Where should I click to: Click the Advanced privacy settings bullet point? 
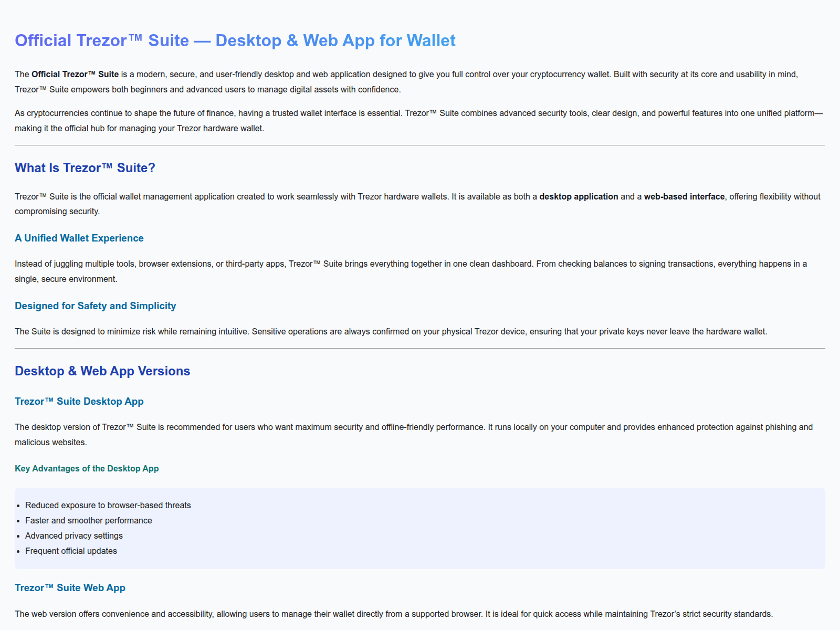[x=73, y=535]
